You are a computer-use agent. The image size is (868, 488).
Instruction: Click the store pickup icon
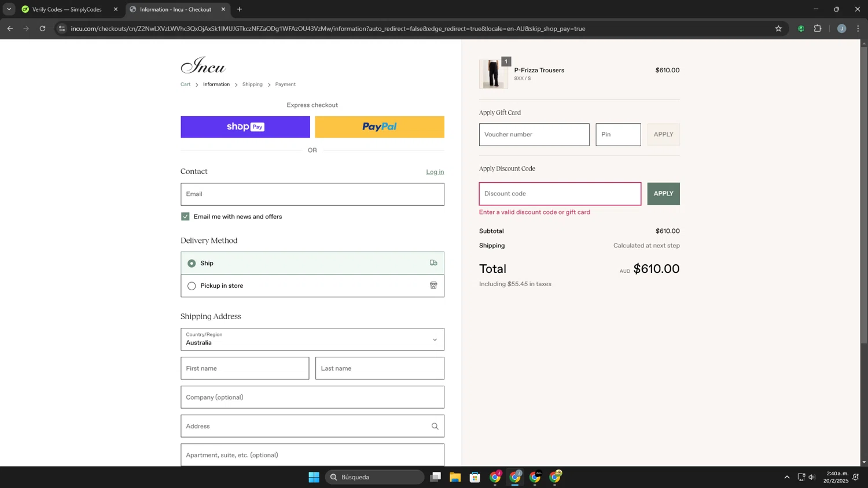[433, 285]
